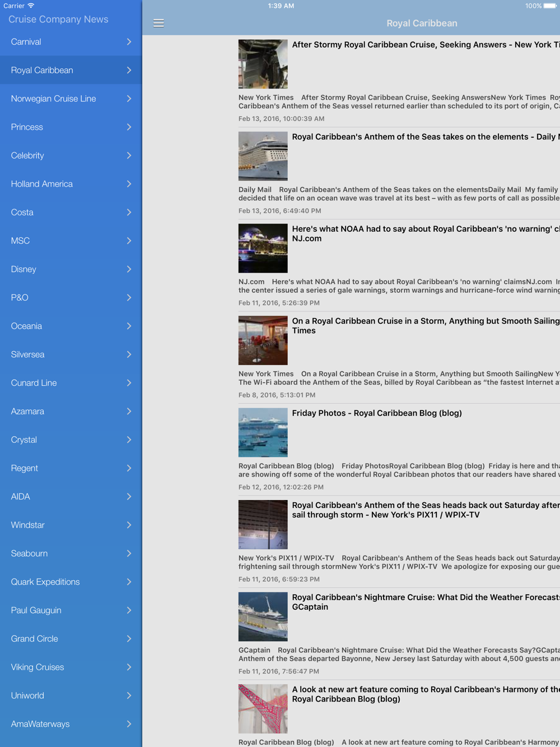Choose Grand Circle in sidebar
Viewport: 560px width, 747px height.
click(x=71, y=639)
